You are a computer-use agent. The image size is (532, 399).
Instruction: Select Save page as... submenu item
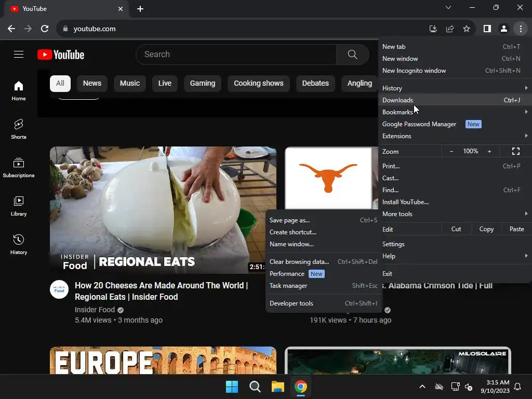coord(323,220)
